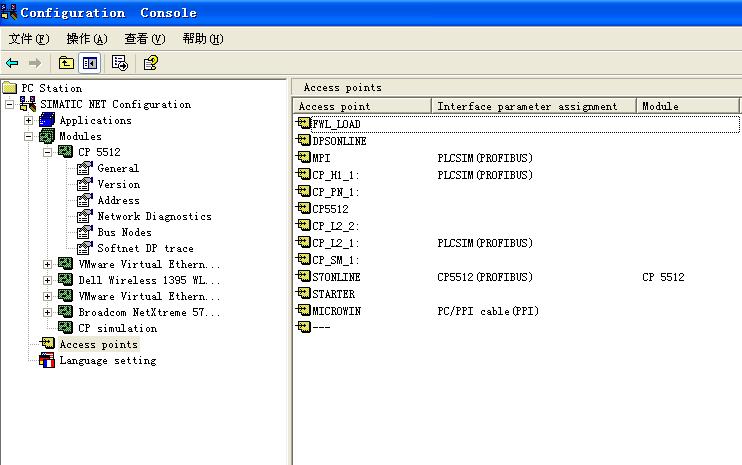This screenshot has width=742, height=465.
Task: Click the '---' new access point entry
Action: pyautogui.click(x=321, y=327)
